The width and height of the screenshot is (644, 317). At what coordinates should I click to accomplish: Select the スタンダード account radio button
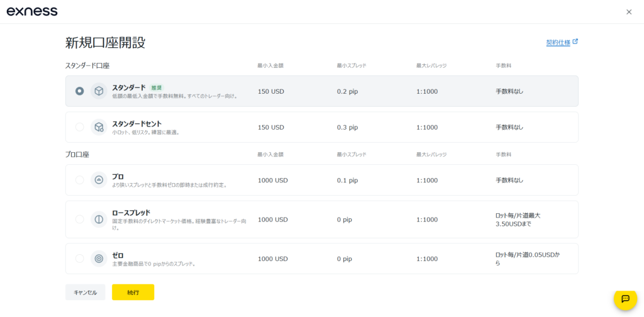(x=80, y=91)
